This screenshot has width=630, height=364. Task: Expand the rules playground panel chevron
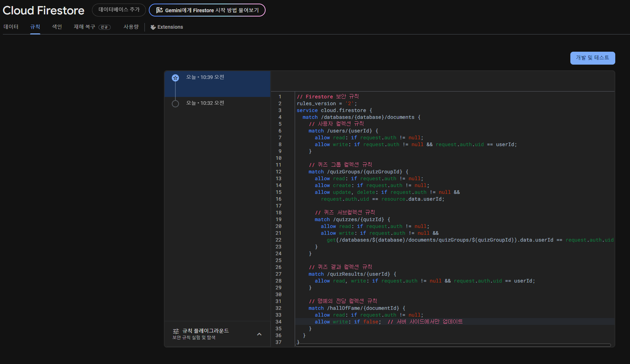(259, 334)
